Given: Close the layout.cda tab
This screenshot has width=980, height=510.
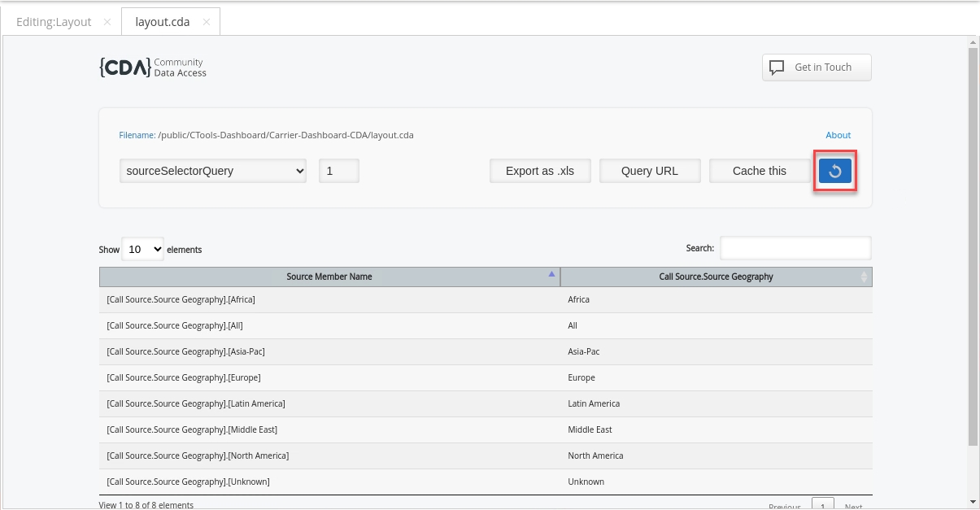Looking at the screenshot, I should [206, 22].
